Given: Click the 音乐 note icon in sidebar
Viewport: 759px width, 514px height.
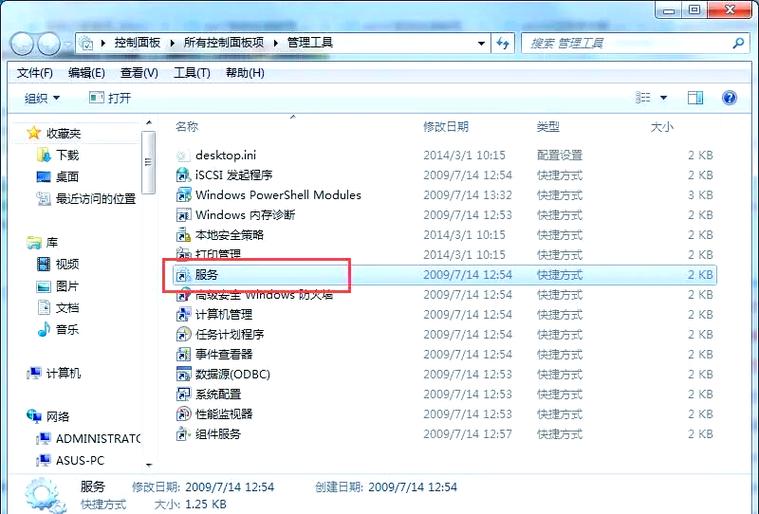Looking at the screenshot, I should coord(43,330).
